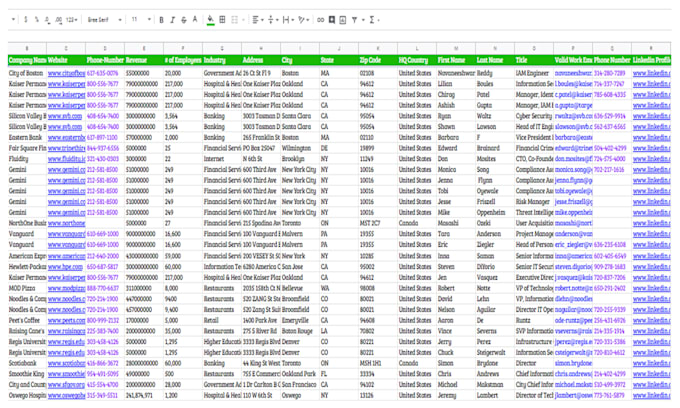The image size is (680, 408).
Task: Select the Baton Rouge city cell
Action: click(x=300, y=331)
